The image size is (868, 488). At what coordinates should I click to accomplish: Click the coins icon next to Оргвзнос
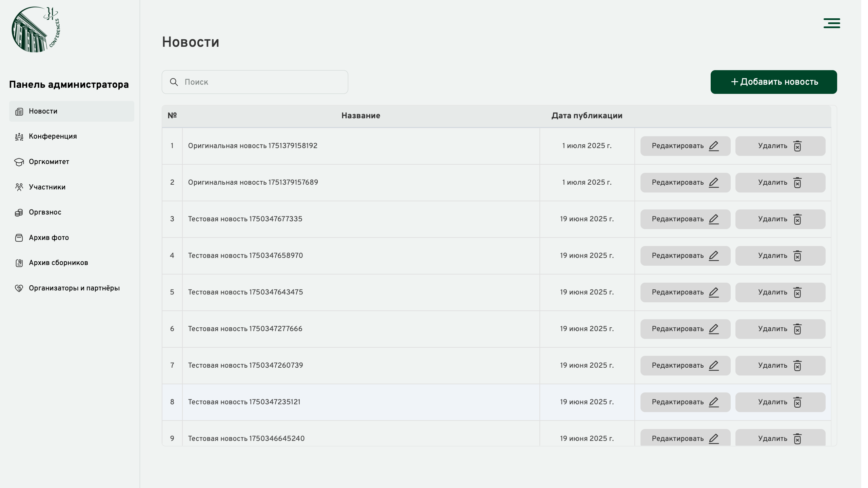(x=19, y=212)
